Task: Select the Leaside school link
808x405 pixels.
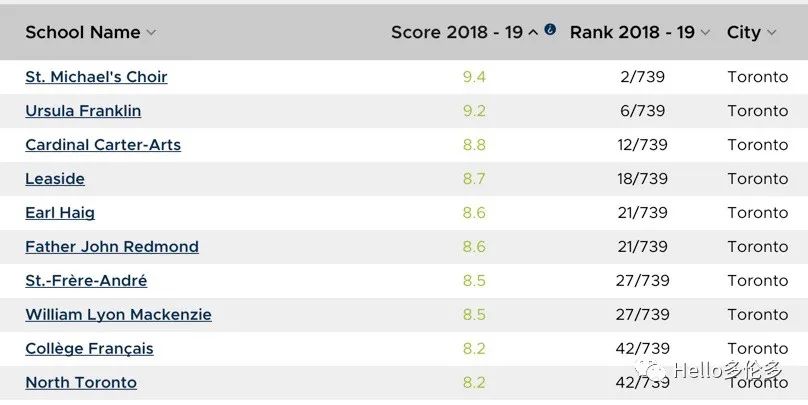Action: tap(55, 179)
